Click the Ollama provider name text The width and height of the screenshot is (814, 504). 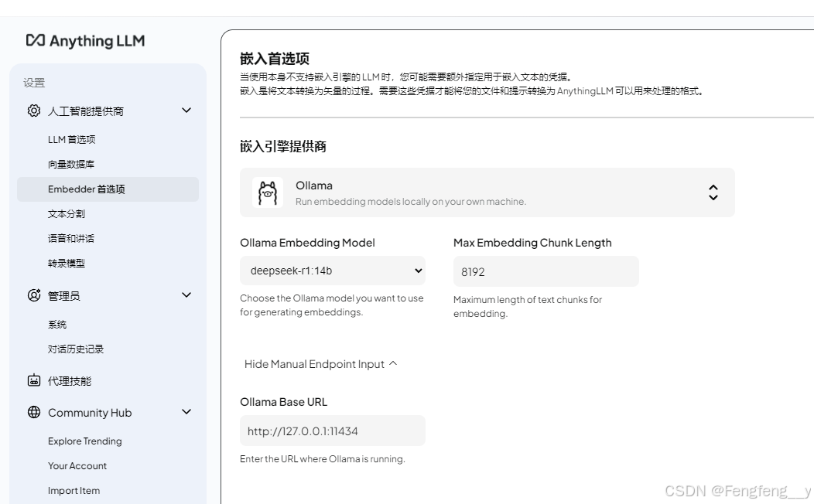(x=314, y=186)
